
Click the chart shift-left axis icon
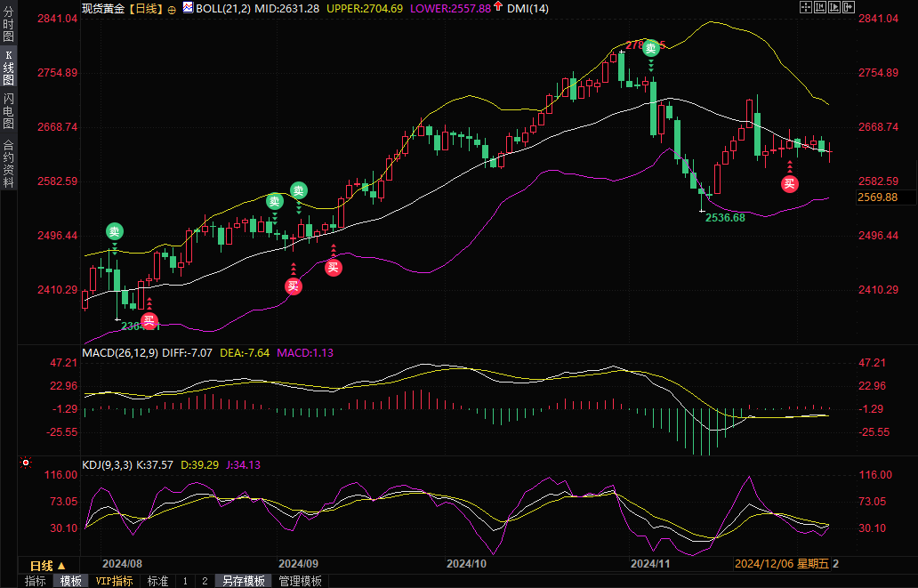pyautogui.click(x=819, y=7)
